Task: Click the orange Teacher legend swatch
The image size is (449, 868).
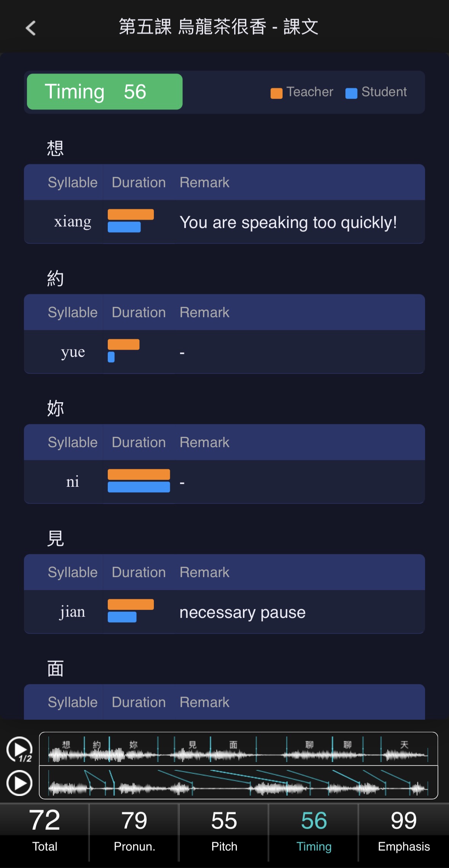Action: point(276,93)
